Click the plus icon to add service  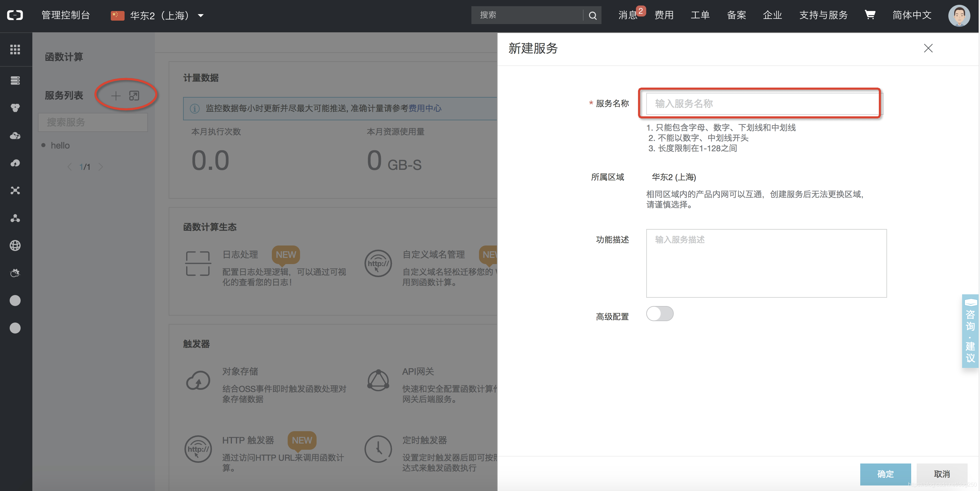(116, 96)
